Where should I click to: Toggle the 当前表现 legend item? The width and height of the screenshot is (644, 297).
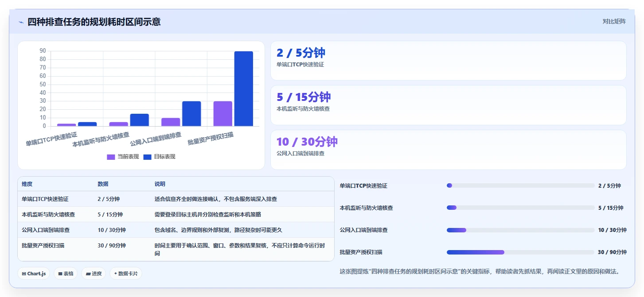tap(123, 157)
